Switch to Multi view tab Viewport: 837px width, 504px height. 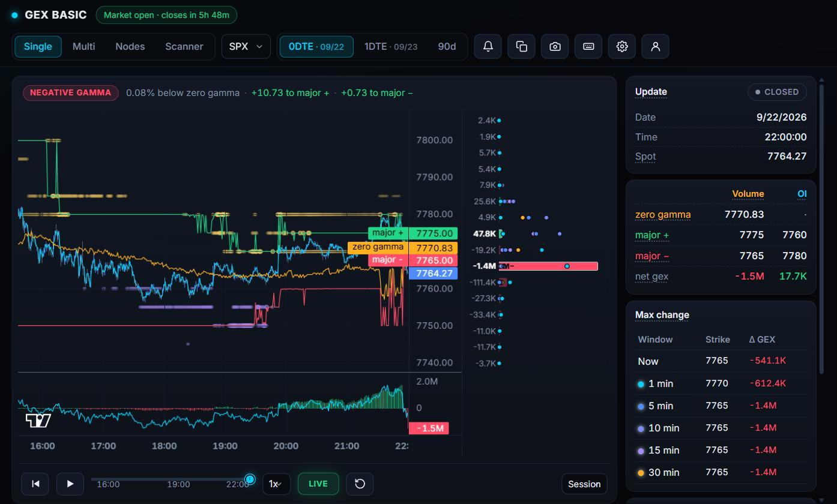pyautogui.click(x=83, y=46)
